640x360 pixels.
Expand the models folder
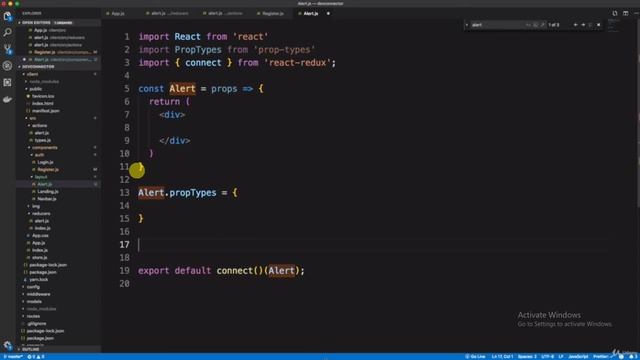tap(34, 302)
